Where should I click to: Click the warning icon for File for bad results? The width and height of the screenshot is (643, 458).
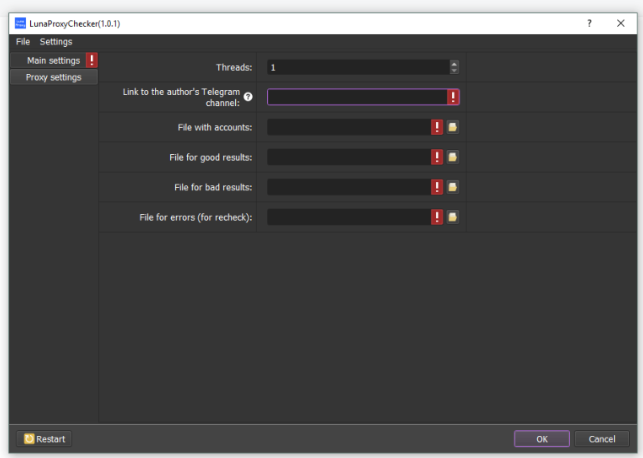437,187
